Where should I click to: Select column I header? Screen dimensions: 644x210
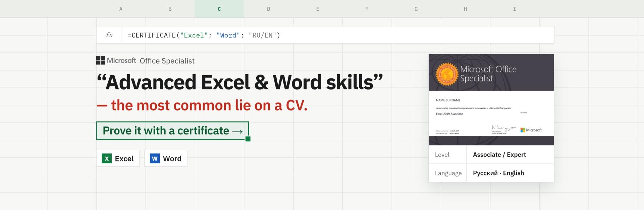point(515,9)
